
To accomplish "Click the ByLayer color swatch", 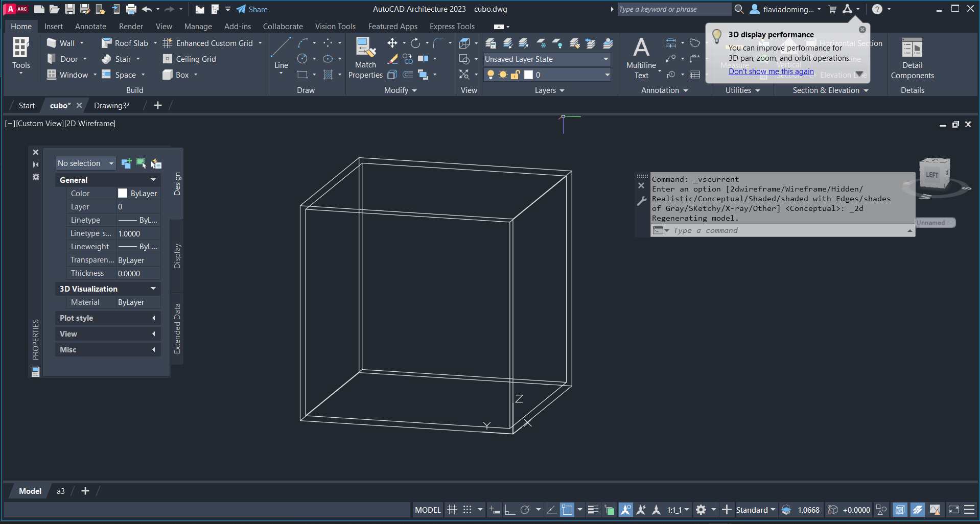I will tap(123, 194).
